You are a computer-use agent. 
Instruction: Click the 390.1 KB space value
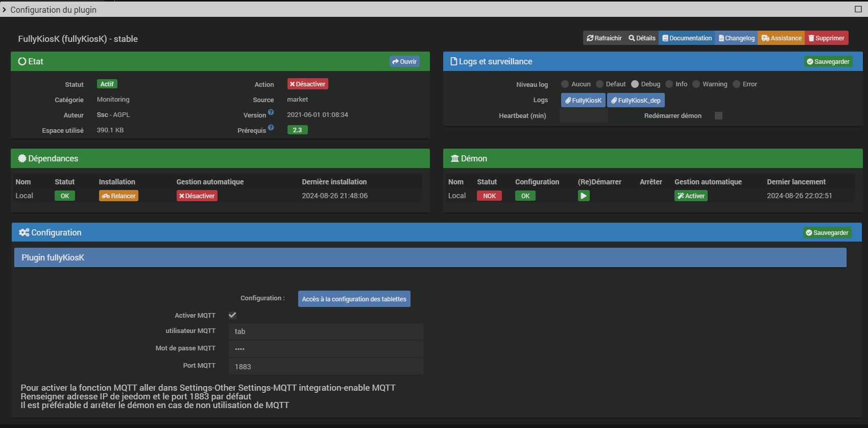(x=110, y=130)
